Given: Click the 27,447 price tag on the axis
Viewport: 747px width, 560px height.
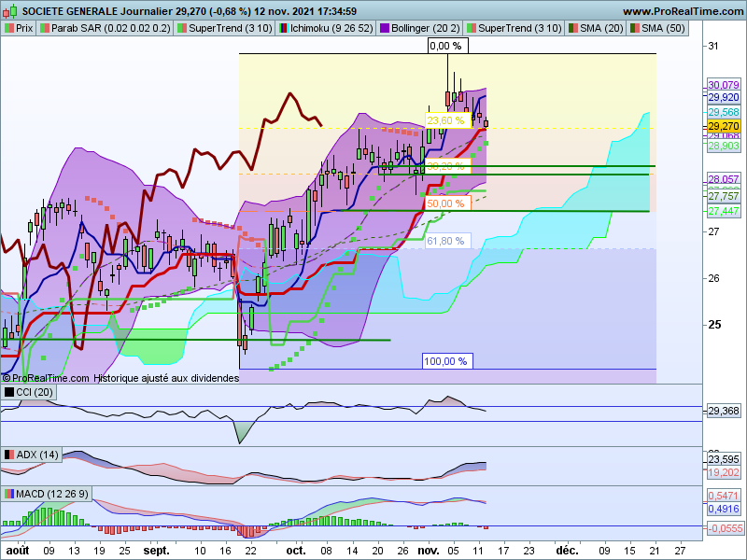Looking at the screenshot, I should [x=723, y=211].
